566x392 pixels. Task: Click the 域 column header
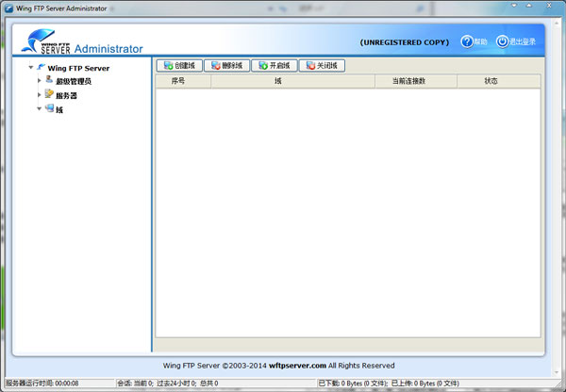(292, 81)
